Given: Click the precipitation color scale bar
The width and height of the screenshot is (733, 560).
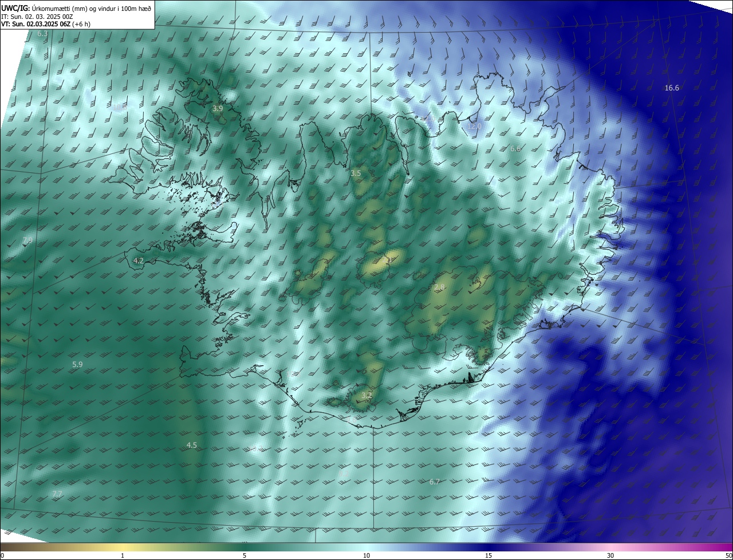Looking at the screenshot, I should click(366, 547).
